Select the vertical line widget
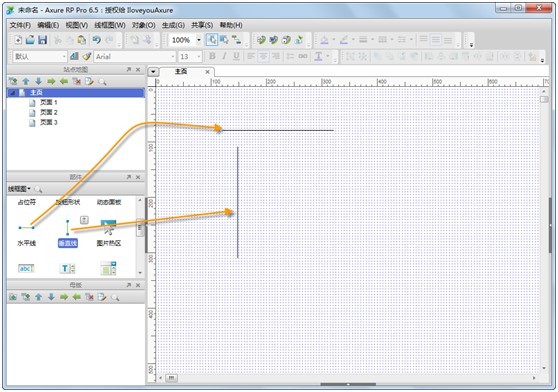This screenshot has height=392, width=558. pyautogui.click(x=68, y=233)
